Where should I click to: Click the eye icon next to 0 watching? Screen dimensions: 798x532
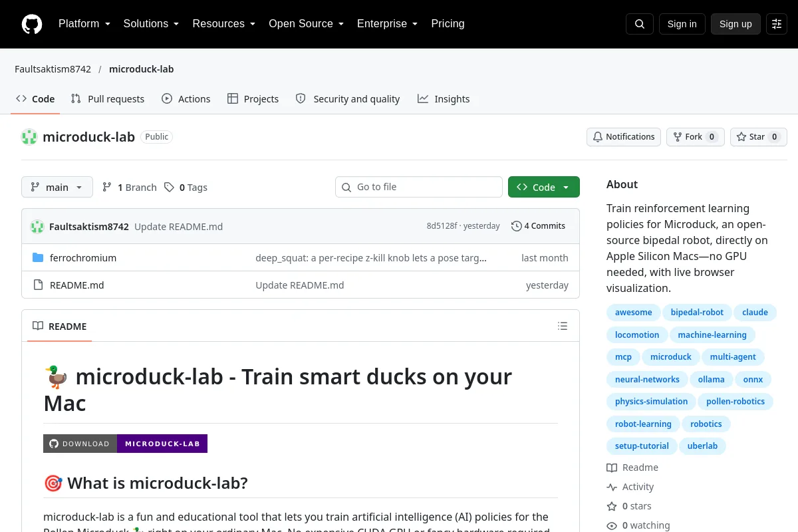[x=612, y=525]
